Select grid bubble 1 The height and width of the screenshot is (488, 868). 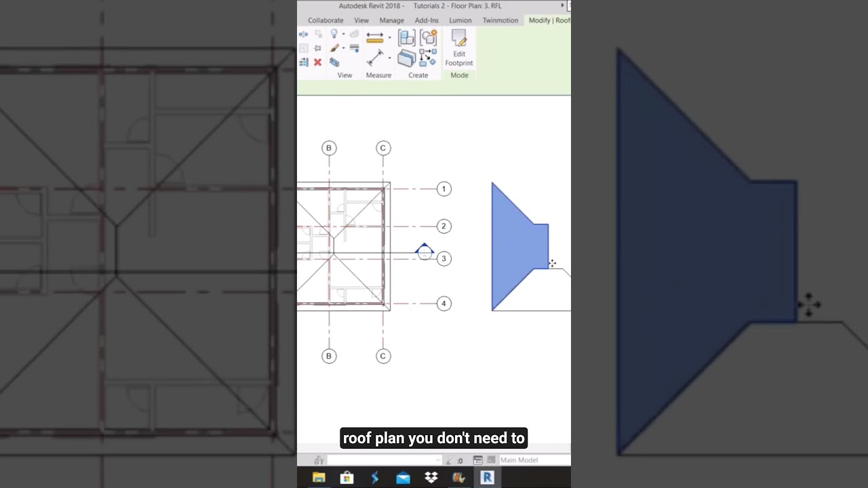click(x=443, y=189)
